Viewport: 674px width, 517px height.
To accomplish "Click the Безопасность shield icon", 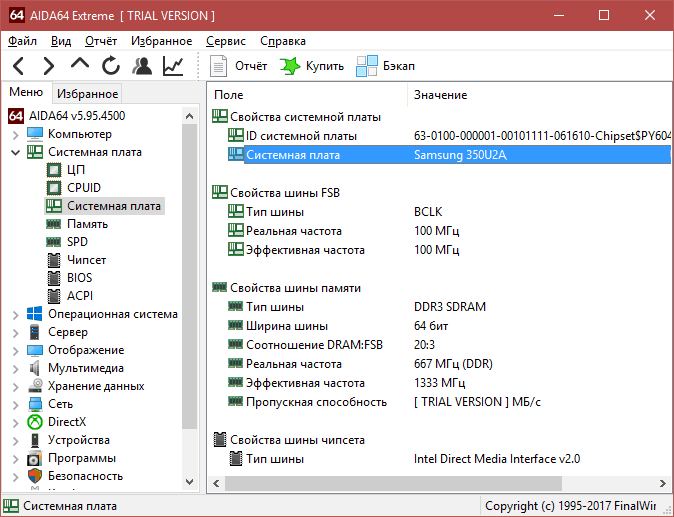I will pyautogui.click(x=35, y=476).
